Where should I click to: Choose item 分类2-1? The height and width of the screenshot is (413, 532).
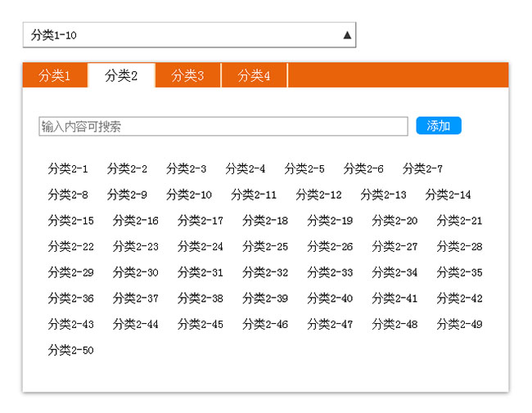68,169
